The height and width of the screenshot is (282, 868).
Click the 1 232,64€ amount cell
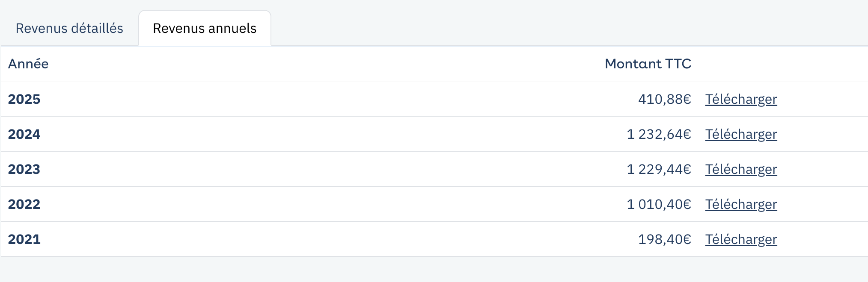(659, 134)
